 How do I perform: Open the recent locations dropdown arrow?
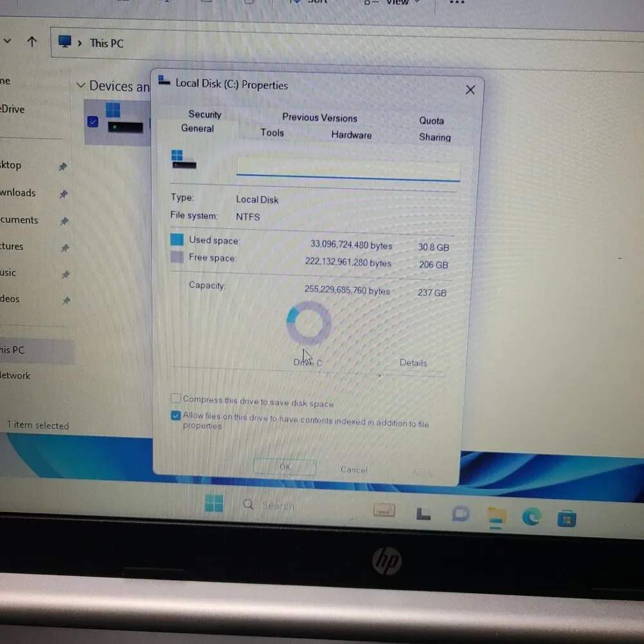7,41
